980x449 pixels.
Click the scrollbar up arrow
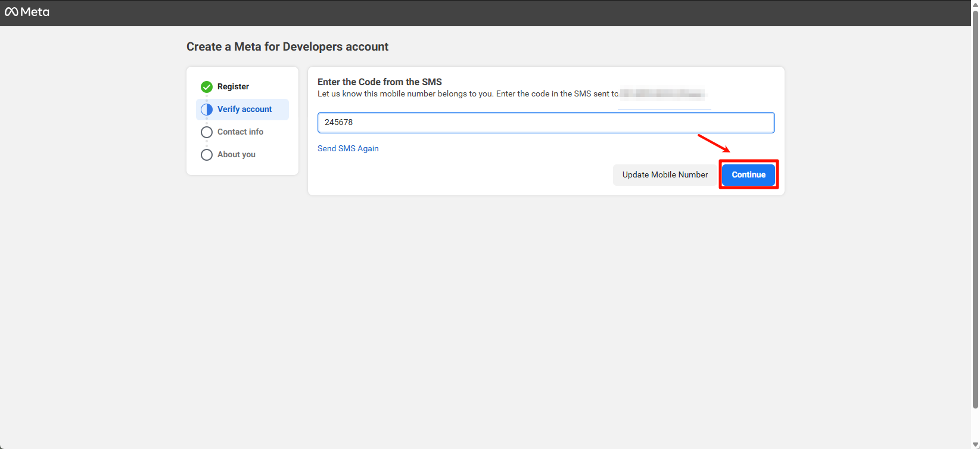(x=975, y=4)
